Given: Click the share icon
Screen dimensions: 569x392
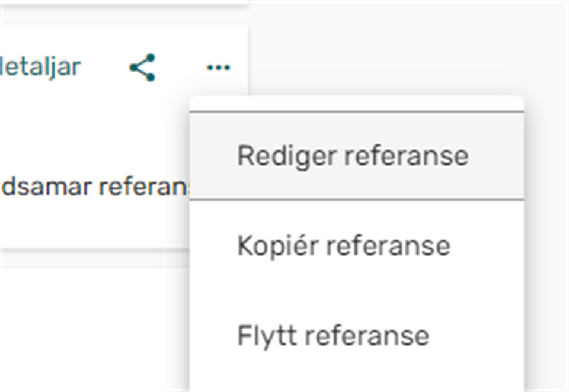Looking at the screenshot, I should pos(142,68).
